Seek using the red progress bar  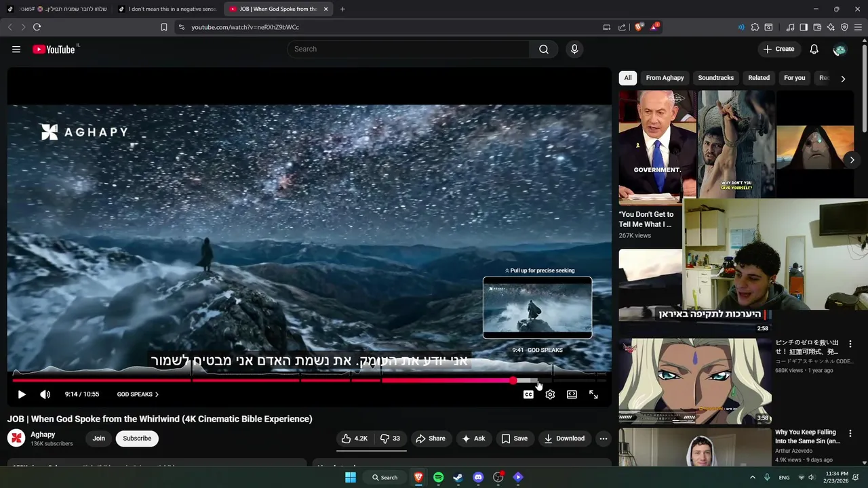[x=309, y=380]
